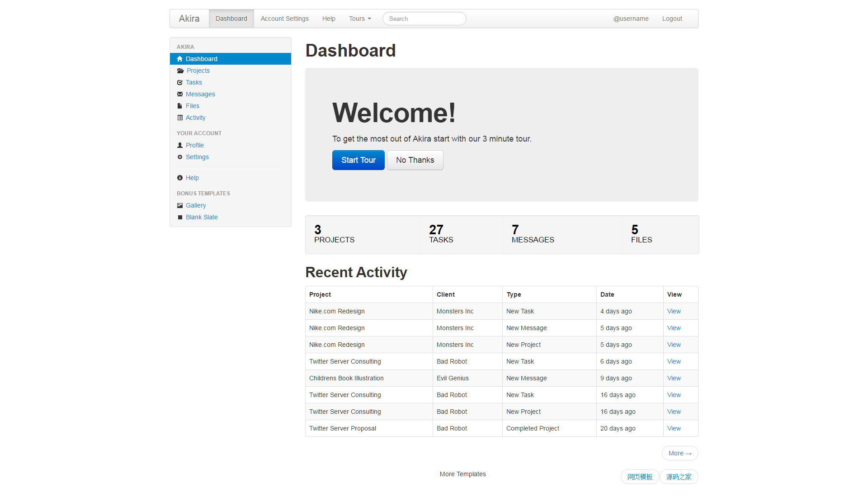Open the Tours dropdown menu
The height and width of the screenshot is (502, 868).
click(x=360, y=19)
